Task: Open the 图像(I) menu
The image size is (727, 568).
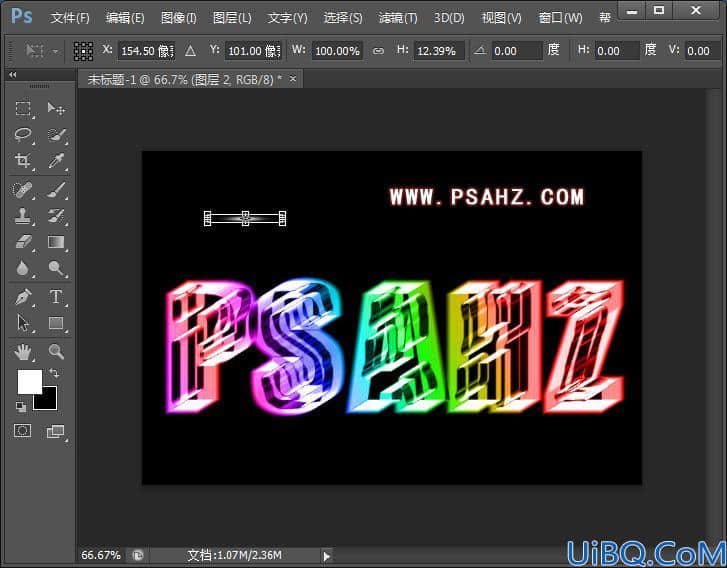Action: click(x=179, y=18)
